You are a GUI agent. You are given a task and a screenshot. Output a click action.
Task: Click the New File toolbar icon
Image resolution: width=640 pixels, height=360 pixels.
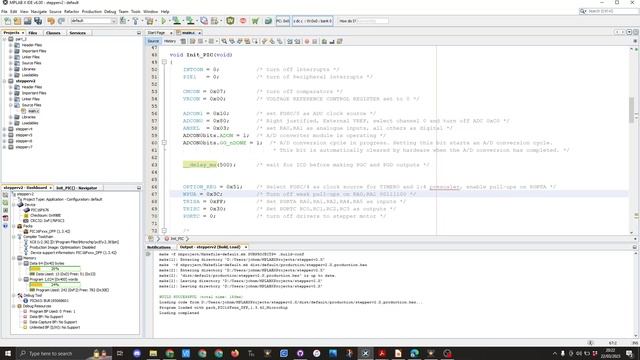pos(7,21)
